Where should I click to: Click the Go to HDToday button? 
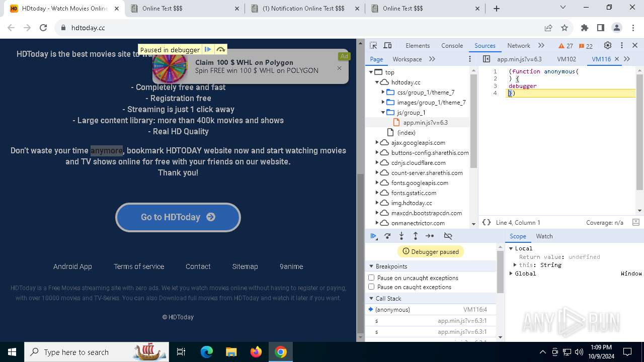click(x=178, y=217)
